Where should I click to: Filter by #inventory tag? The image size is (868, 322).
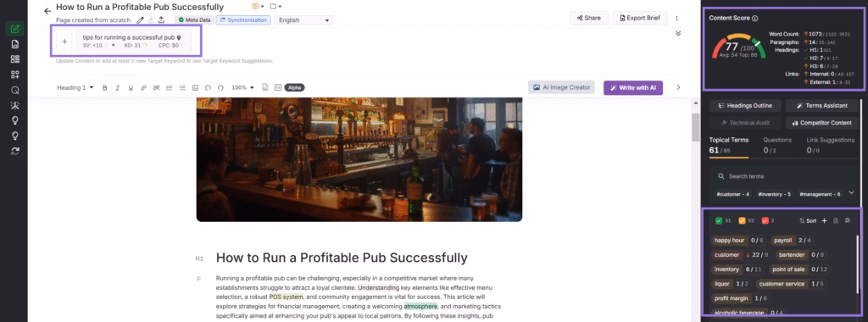tap(775, 194)
